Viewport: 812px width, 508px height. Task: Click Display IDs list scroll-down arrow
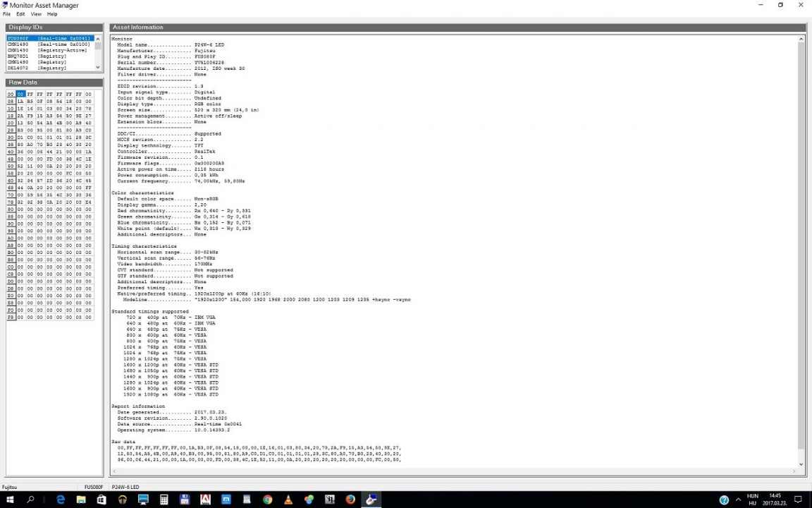coord(98,68)
